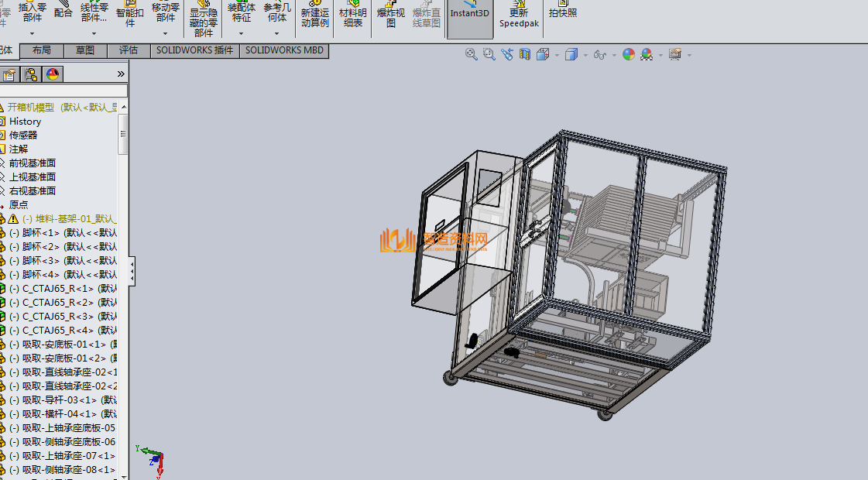This screenshot has height=480, width=868.
Task: Click the Previous View icon
Action: [507, 54]
